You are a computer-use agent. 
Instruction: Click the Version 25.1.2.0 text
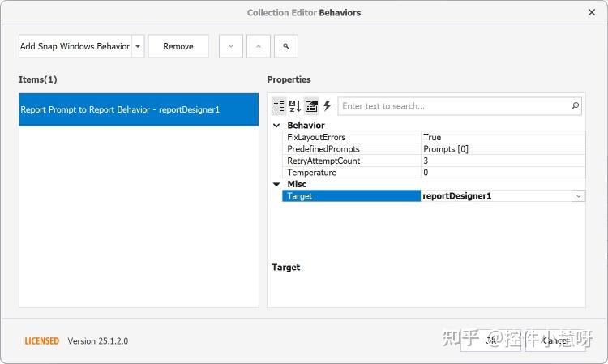click(98, 341)
